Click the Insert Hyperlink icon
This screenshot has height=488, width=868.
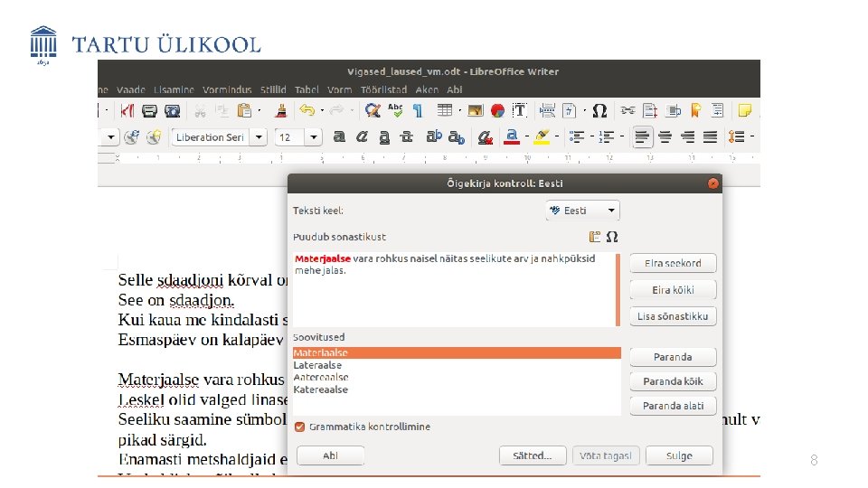click(x=627, y=110)
